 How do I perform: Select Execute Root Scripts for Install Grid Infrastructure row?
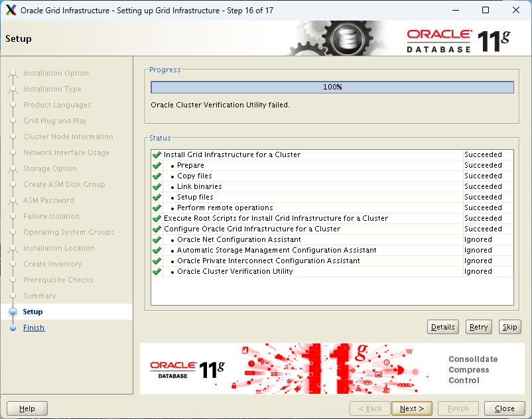pyautogui.click(x=332, y=218)
